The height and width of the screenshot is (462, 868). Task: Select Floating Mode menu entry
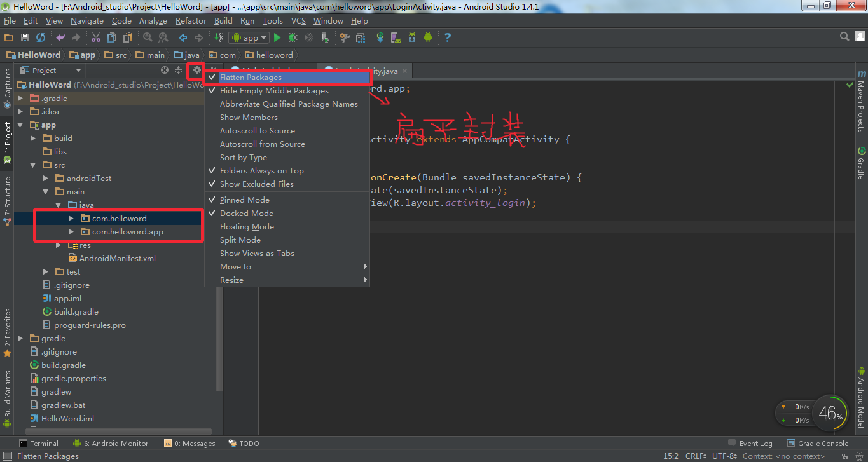pos(287,227)
